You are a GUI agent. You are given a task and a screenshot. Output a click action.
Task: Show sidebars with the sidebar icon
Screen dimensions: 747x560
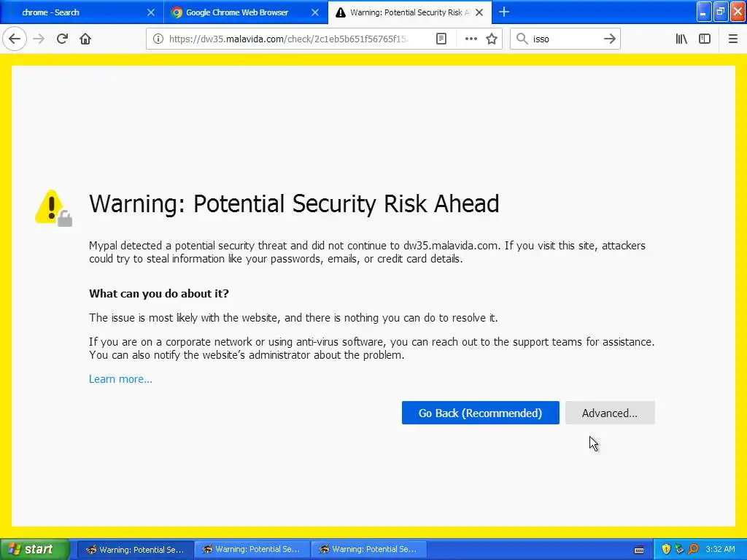(x=705, y=39)
